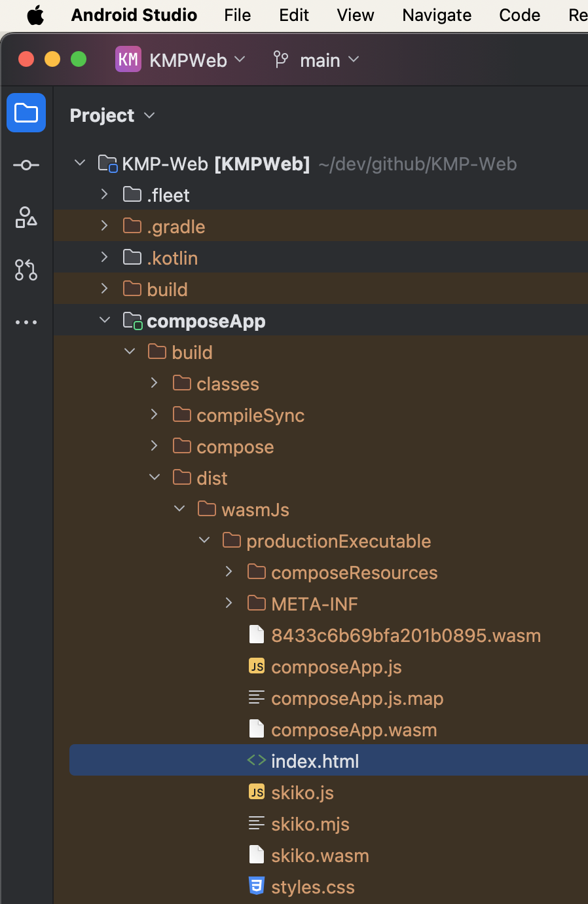
Task: Click the file icon of skiko.wasm
Action: coord(257,855)
